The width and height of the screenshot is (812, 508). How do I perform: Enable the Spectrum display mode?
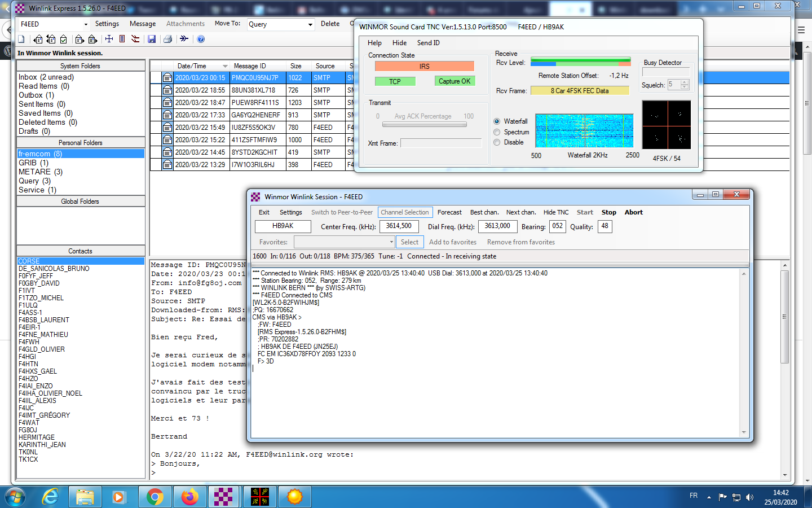point(497,132)
